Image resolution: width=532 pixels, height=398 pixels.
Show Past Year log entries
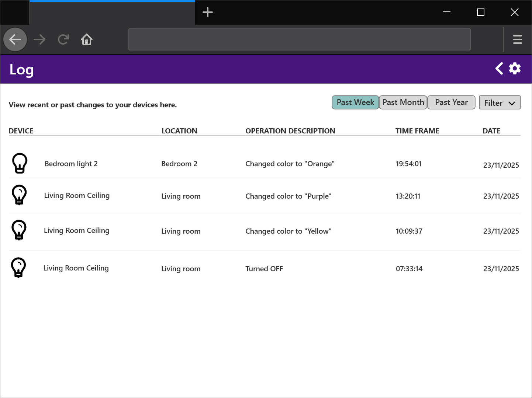[x=451, y=102]
